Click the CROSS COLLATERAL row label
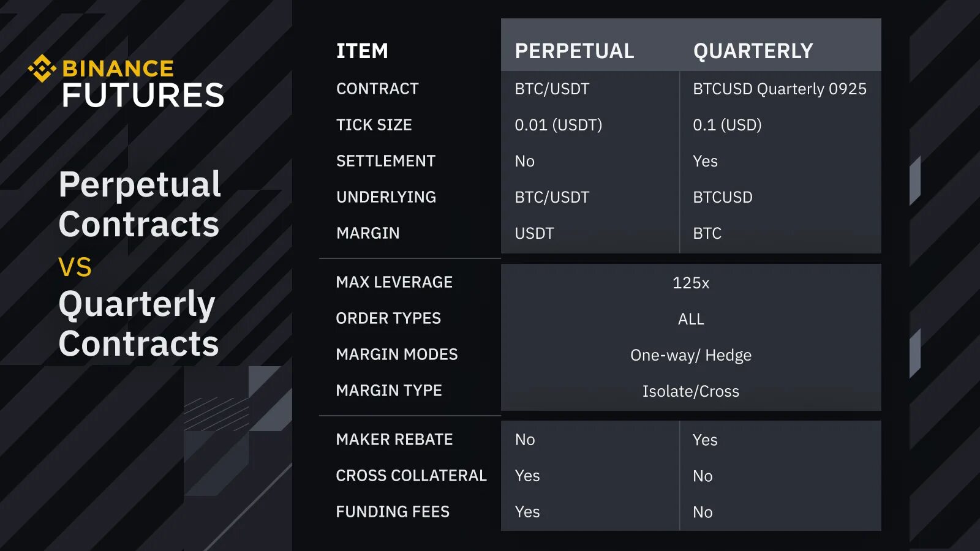 click(x=411, y=476)
